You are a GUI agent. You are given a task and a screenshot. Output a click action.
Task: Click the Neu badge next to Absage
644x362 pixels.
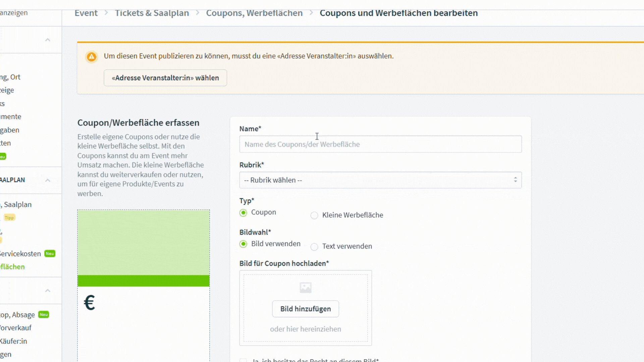44,315
